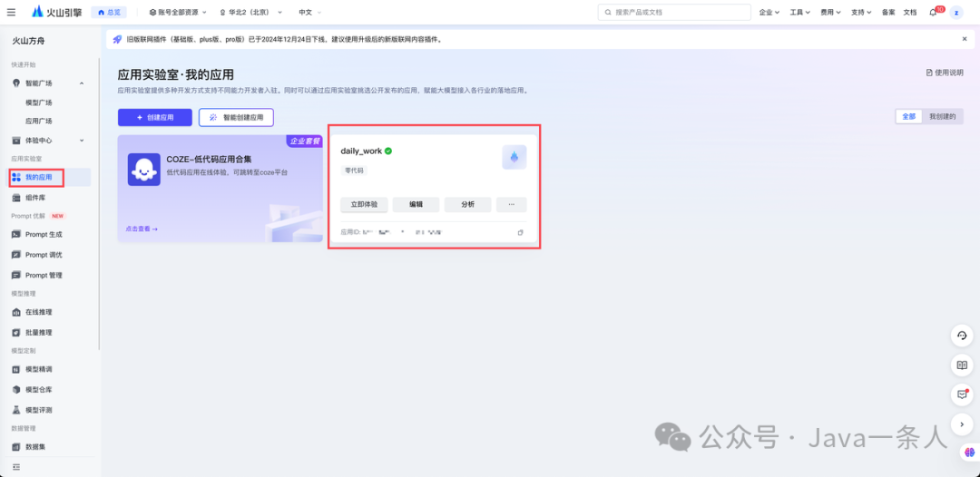Click the 创建应用 button
980x477 pixels.
(x=155, y=117)
